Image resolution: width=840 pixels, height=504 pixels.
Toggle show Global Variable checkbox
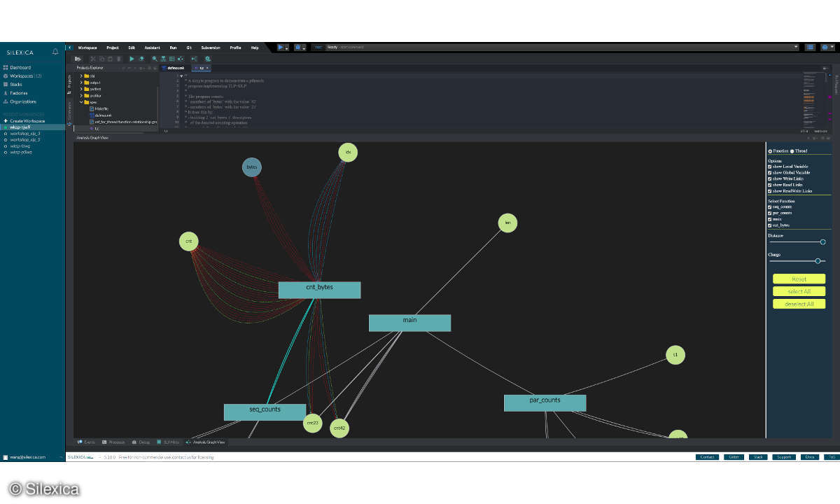[770, 172]
